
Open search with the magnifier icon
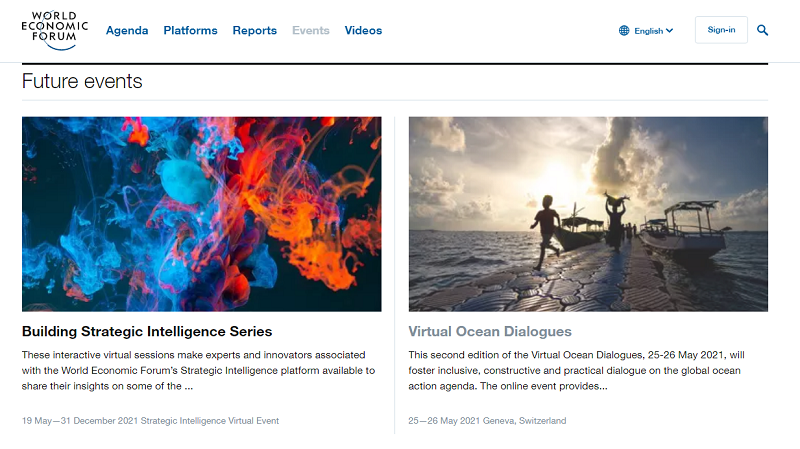(x=763, y=30)
